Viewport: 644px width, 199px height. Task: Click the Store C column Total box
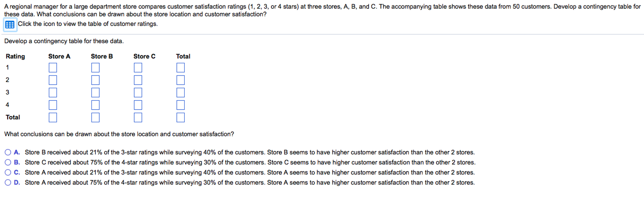pyautogui.click(x=138, y=117)
